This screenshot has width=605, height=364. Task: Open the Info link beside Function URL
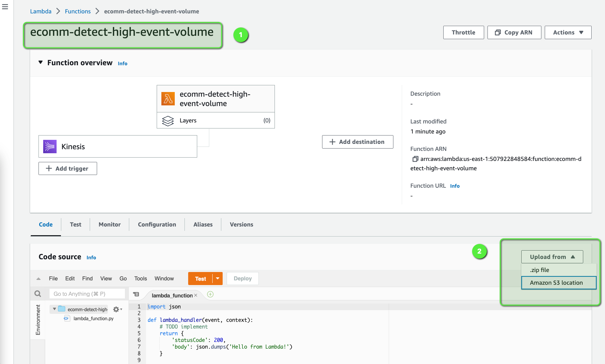[x=455, y=186]
